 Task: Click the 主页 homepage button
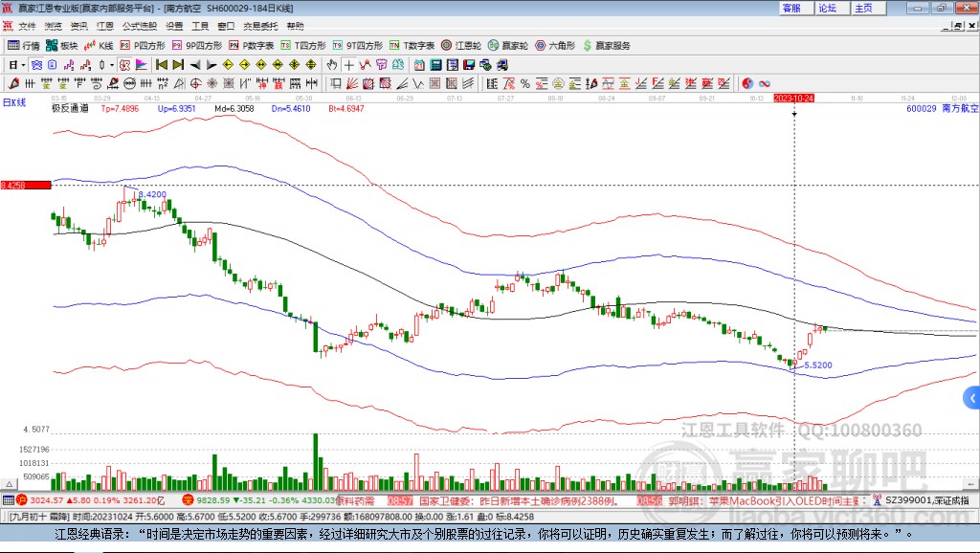coord(863,8)
